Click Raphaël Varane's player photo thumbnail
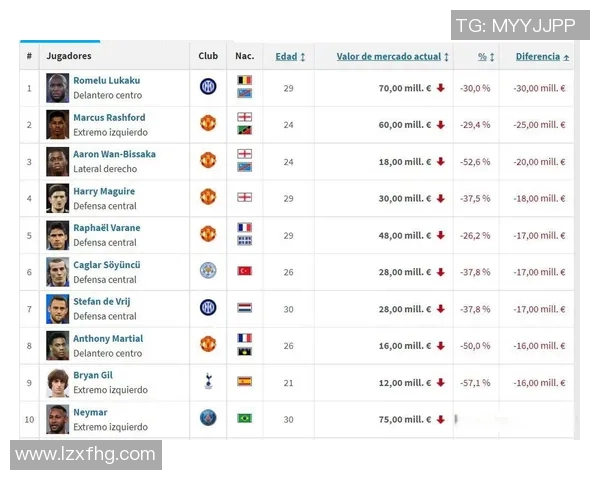Image resolution: width=600 pixels, height=480 pixels. coord(58,234)
